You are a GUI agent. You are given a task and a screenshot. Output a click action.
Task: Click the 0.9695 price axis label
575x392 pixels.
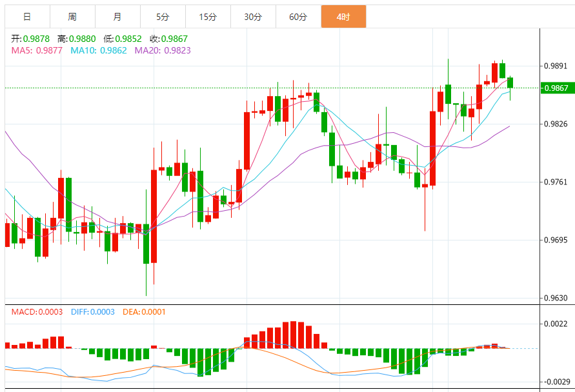point(556,240)
